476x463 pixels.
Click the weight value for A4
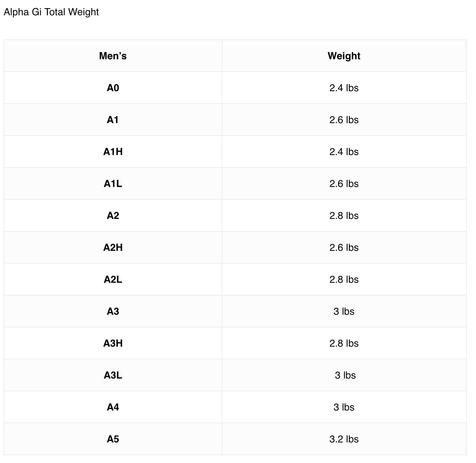pos(344,407)
